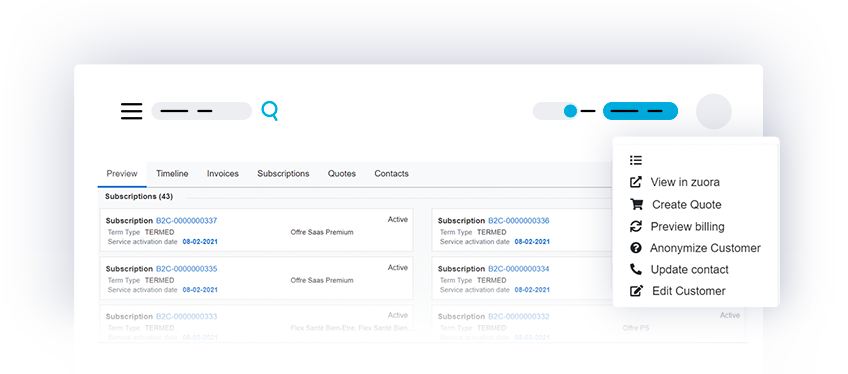The image size is (848, 374).
Task: Click Active status on subscription B2C-0000000335
Action: click(398, 268)
